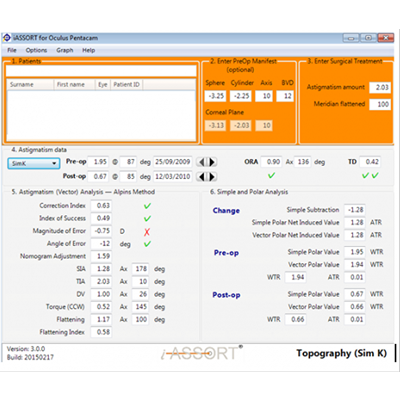Go to previous Post-op exam arrow
Viewport: 400px width, 400px height.
point(201,176)
